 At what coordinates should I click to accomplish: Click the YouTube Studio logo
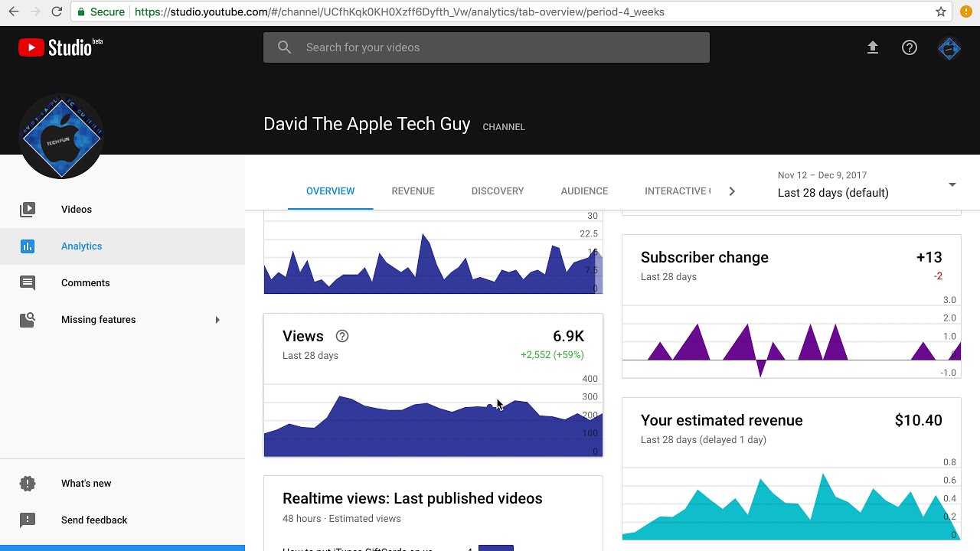tap(60, 47)
